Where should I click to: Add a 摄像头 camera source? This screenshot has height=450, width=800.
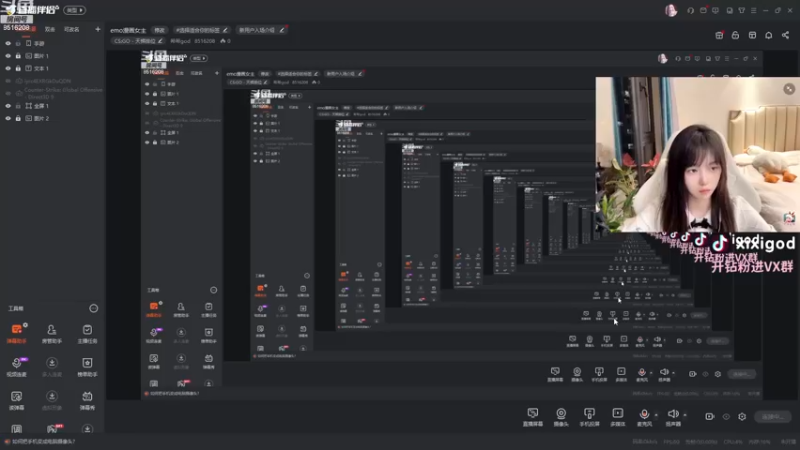pyautogui.click(x=561, y=416)
